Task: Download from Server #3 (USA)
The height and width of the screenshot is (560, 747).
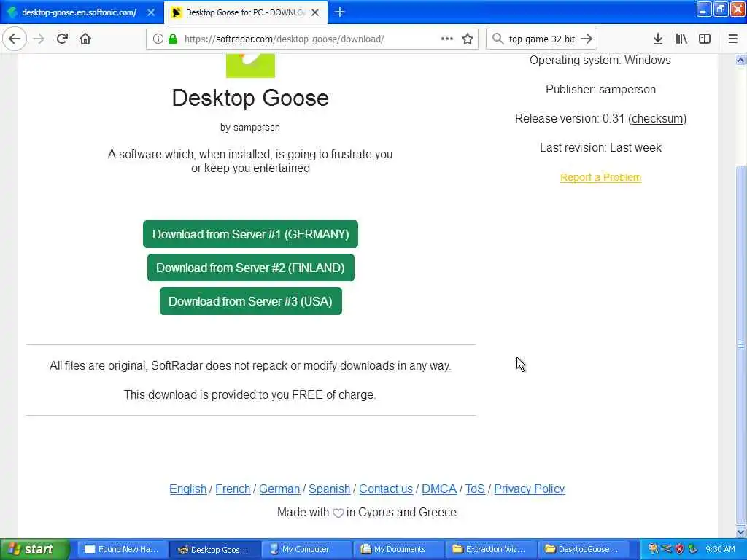Action: [251, 301]
